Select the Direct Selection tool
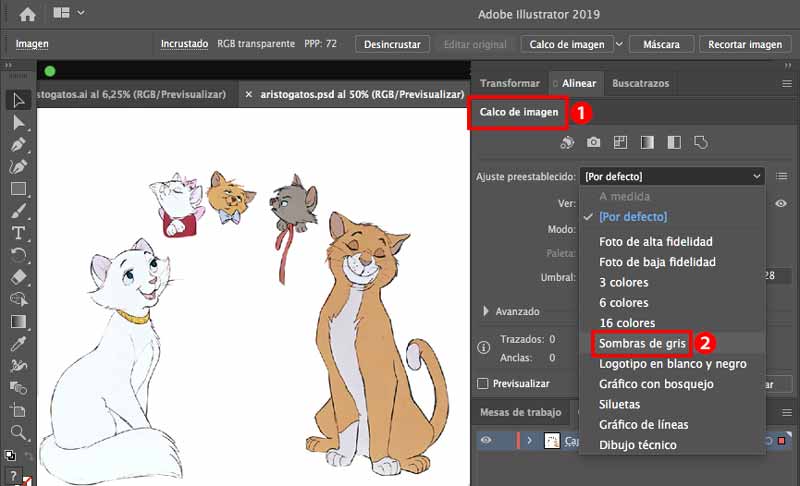Screen dimensions: 800x486 (x=18, y=122)
